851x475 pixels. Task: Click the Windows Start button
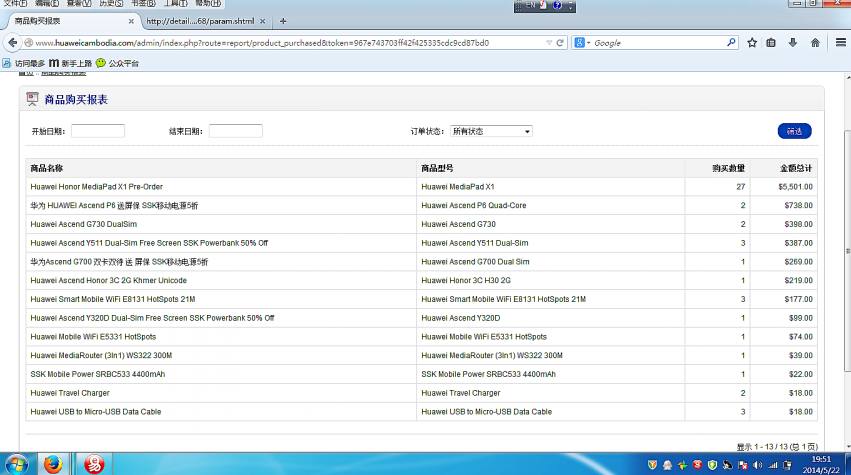(x=16, y=465)
